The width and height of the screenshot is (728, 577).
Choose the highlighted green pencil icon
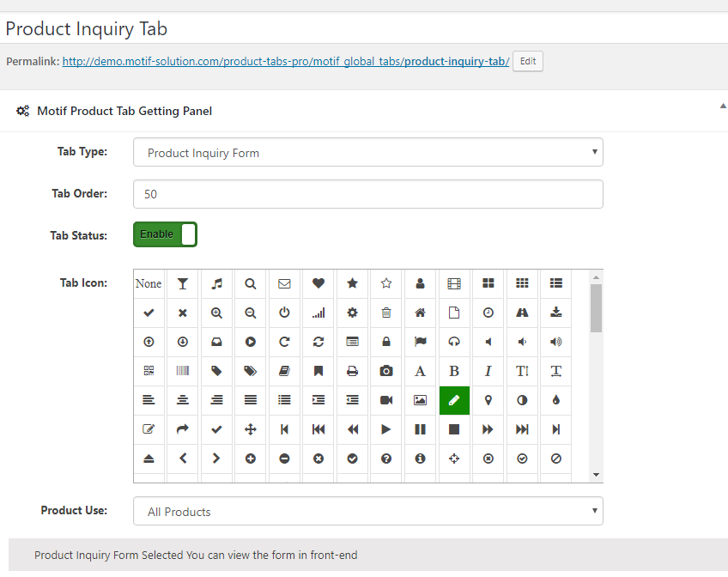point(454,400)
